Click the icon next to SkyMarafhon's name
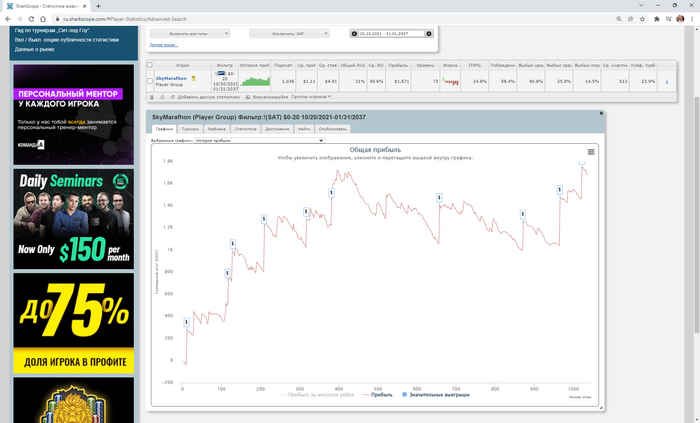This screenshot has height=423, width=700. pos(194,79)
